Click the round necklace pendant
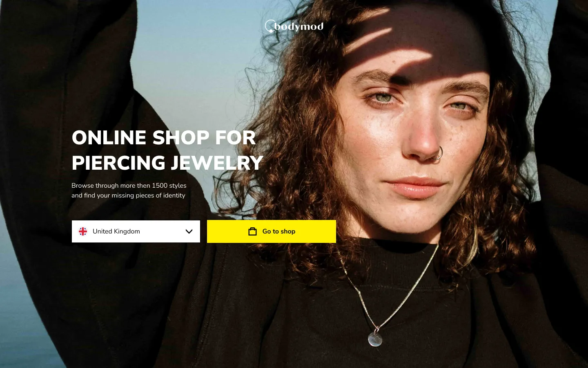 click(375, 339)
